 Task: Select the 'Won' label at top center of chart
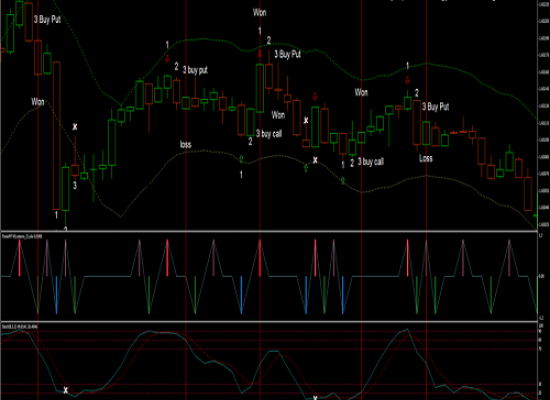pos(260,13)
